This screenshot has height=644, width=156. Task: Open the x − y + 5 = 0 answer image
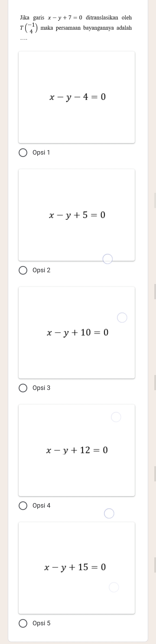pos(77,215)
